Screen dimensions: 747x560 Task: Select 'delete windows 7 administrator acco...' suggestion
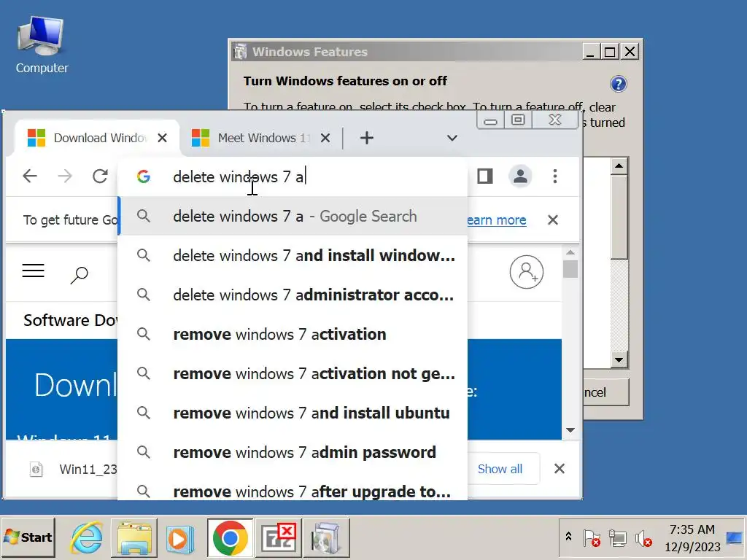(x=293, y=295)
